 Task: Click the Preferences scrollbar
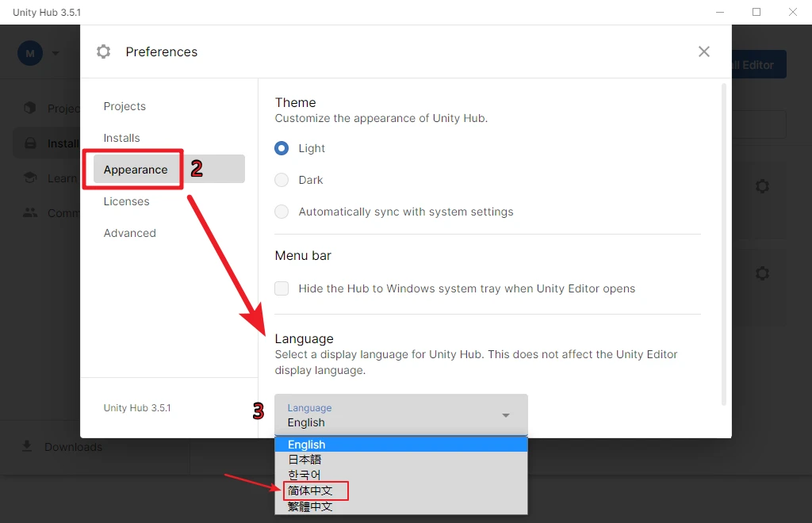pyautogui.click(x=724, y=244)
